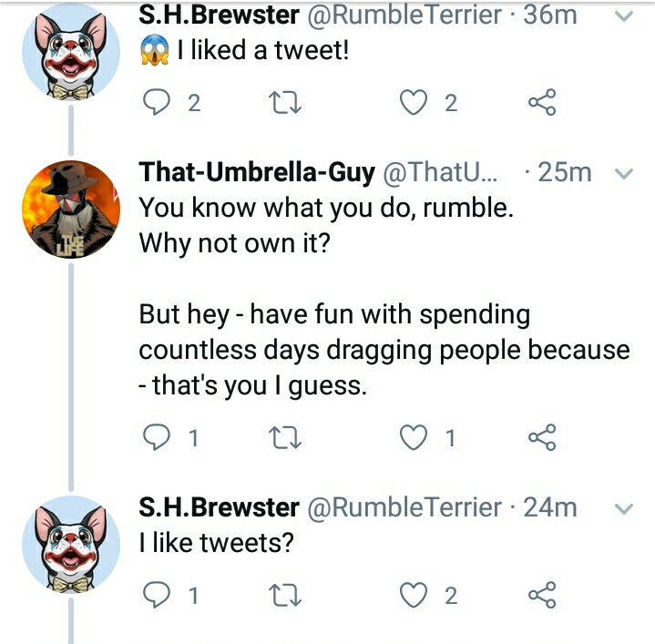Like That-Umbrella-Guy's tweet
The image size is (655, 644).
(414, 437)
